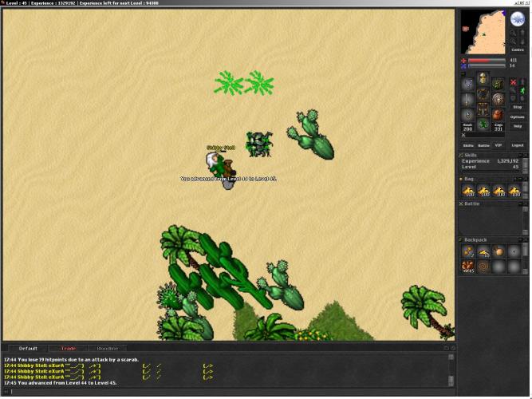The width and height of the screenshot is (532, 399).
Task: Toggle the VIP list button
Action: point(499,145)
